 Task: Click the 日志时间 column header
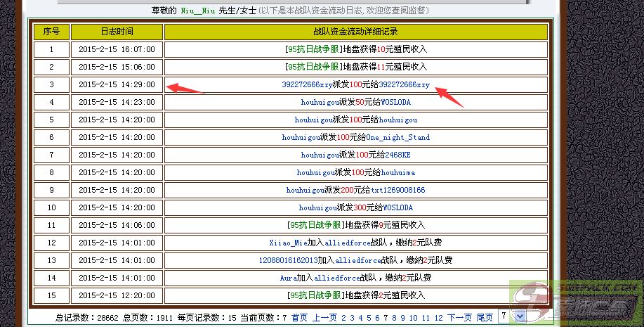117,32
